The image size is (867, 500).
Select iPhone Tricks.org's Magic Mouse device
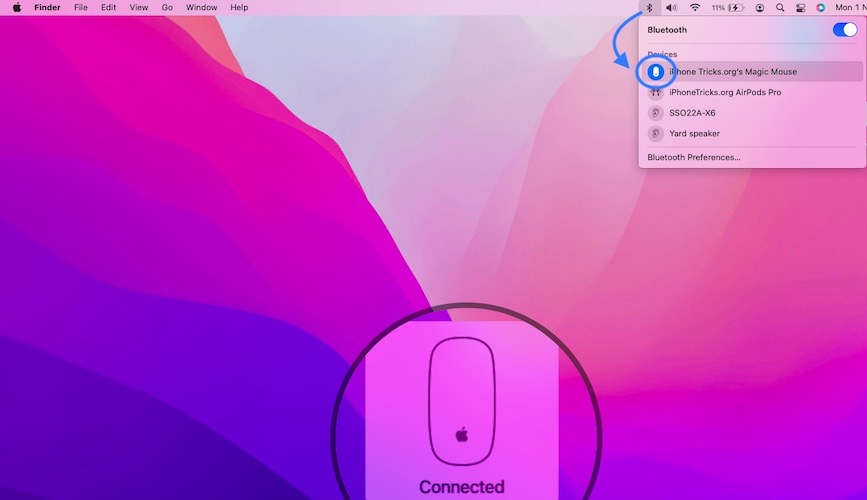pyautogui.click(x=752, y=72)
